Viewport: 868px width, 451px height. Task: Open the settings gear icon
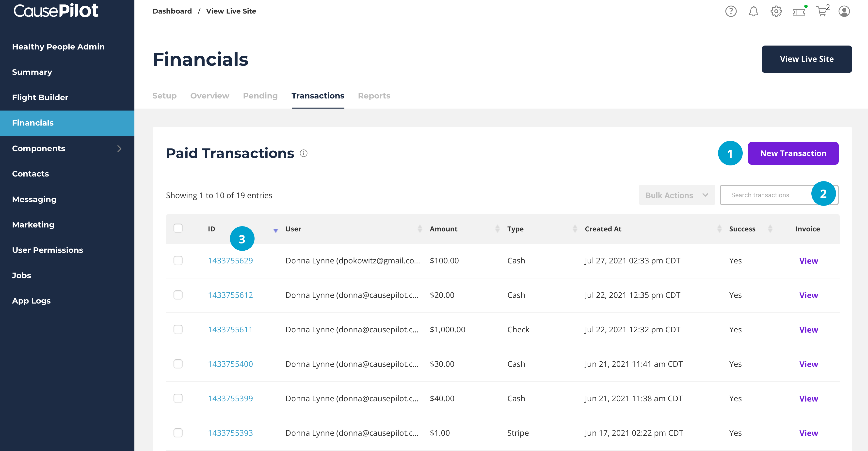pyautogui.click(x=776, y=12)
